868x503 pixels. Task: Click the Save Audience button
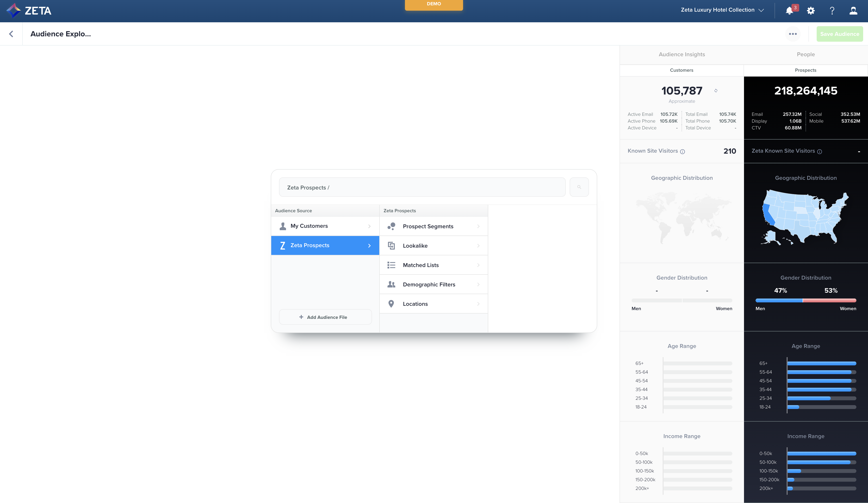(x=839, y=34)
